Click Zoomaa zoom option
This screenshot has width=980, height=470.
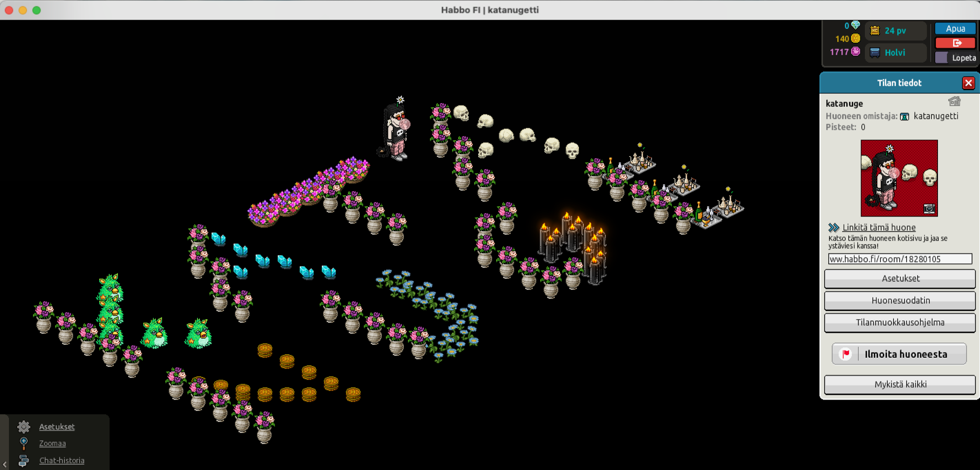click(52, 444)
